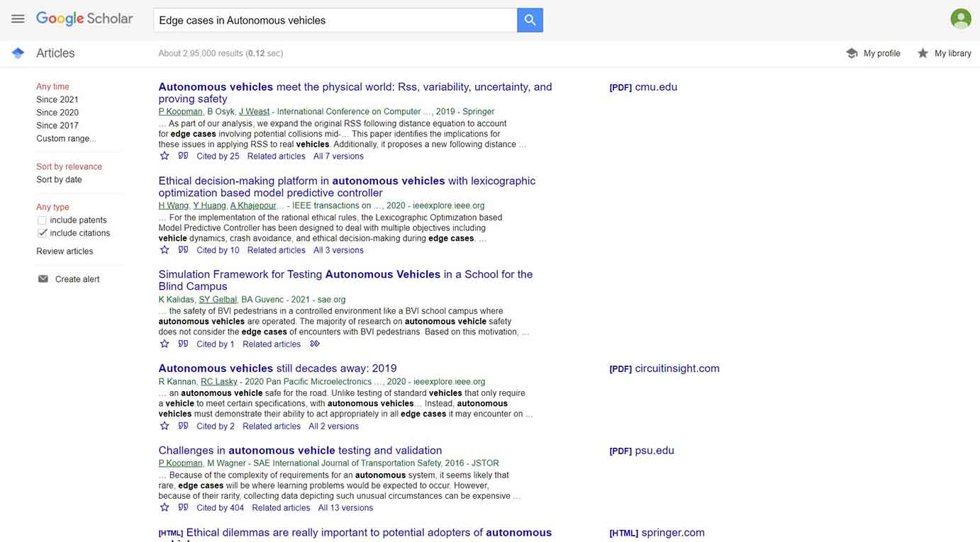The width and height of the screenshot is (980, 542).
Task: Open the user account avatar
Action: pyautogui.click(x=961, y=18)
